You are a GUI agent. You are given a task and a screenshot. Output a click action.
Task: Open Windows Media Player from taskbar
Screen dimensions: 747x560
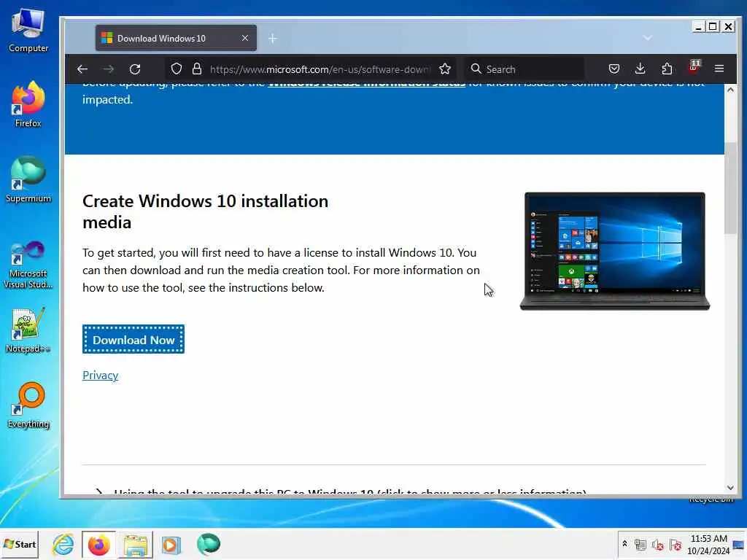click(x=171, y=545)
